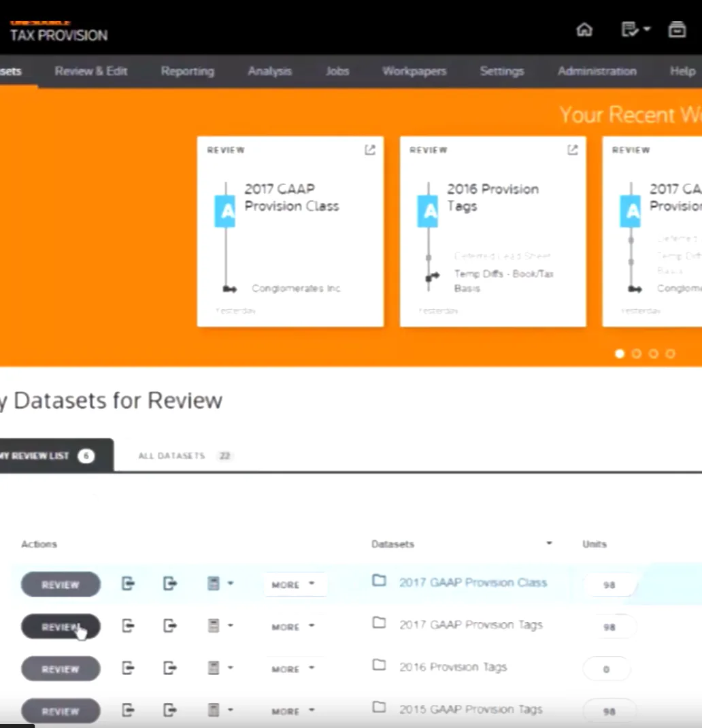702x728 pixels.
Task: Expand calculator dropdown arrow for 2016 Provision Tags
Action: (231, 667)
